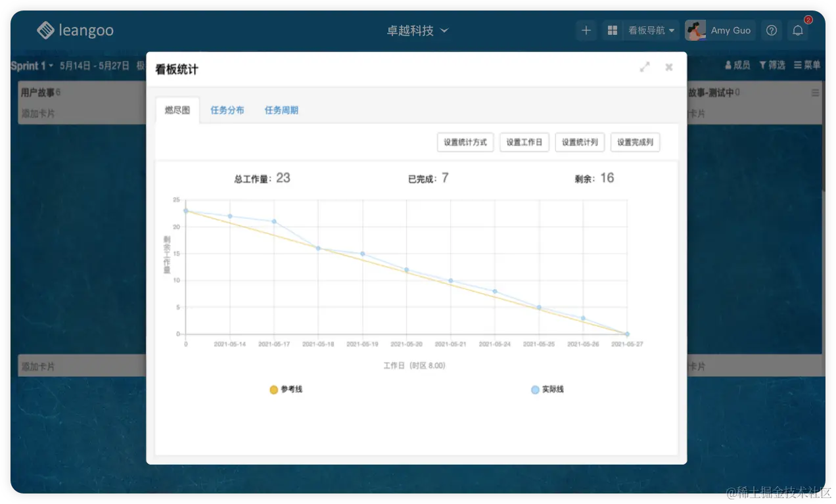Click the 2021-05-14 actual line data point

230,216
